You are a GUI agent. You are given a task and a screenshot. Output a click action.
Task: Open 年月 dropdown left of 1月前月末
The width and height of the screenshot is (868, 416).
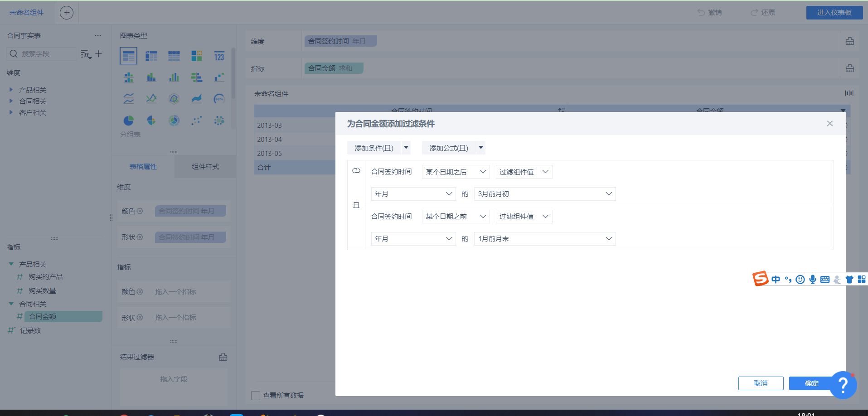pyautogui.click(x=413, y=239)
